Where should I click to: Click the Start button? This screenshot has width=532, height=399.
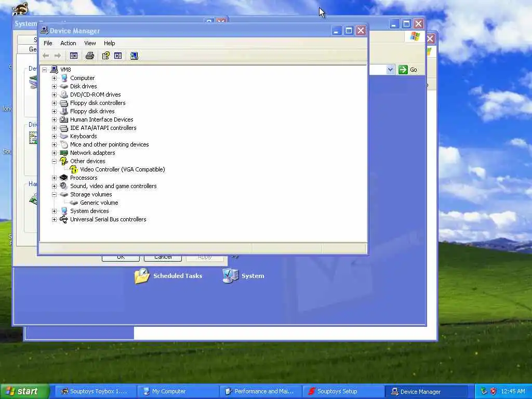click(x=25, y=391)
